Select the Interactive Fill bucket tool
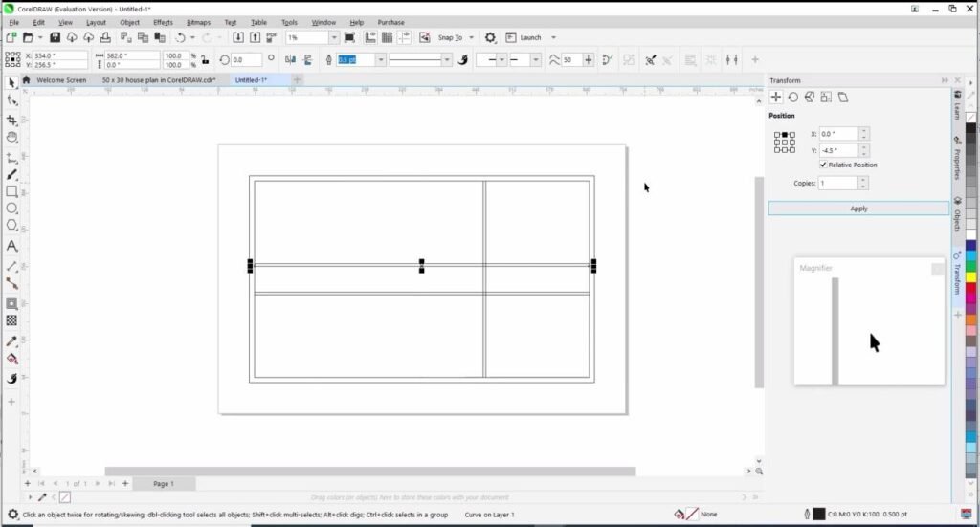 coord(11,359)
